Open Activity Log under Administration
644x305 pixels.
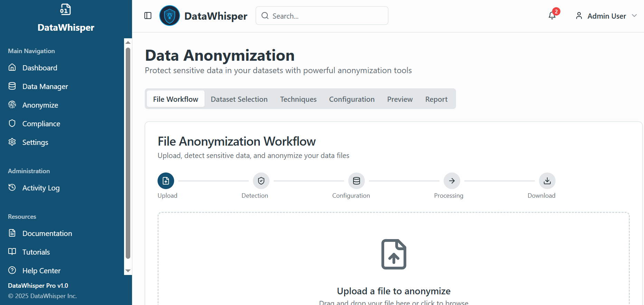click(41, 188)
